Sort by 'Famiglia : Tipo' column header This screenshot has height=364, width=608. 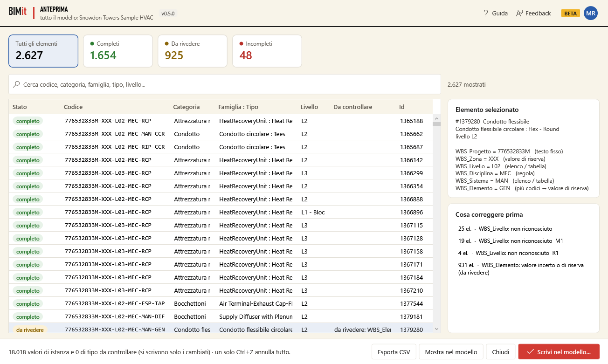(238, 107)
